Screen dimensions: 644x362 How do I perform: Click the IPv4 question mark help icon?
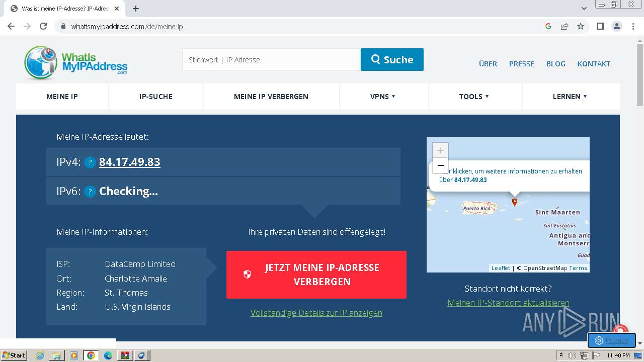point(90,162)
